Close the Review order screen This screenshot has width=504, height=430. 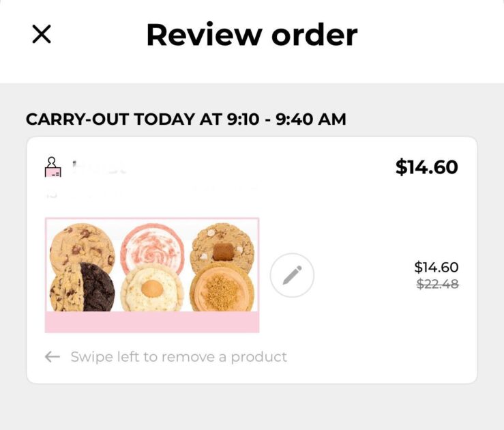(x=42, y=35)
